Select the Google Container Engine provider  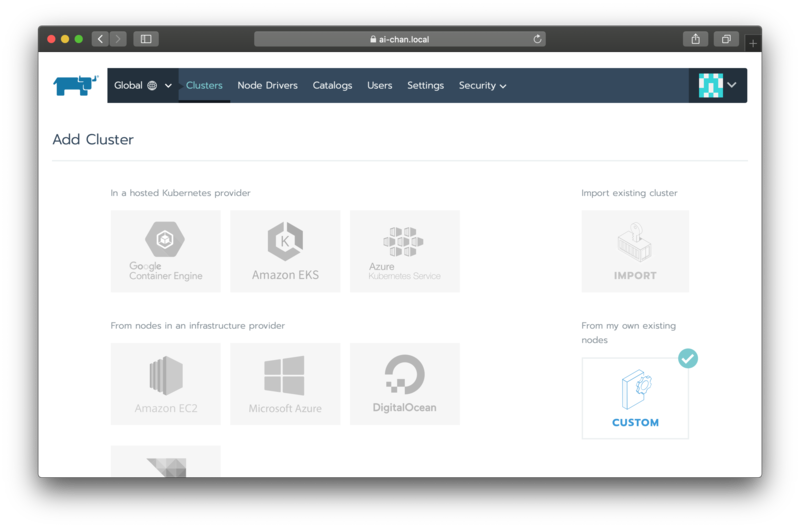pyautogui.click(x=165, y=251)
